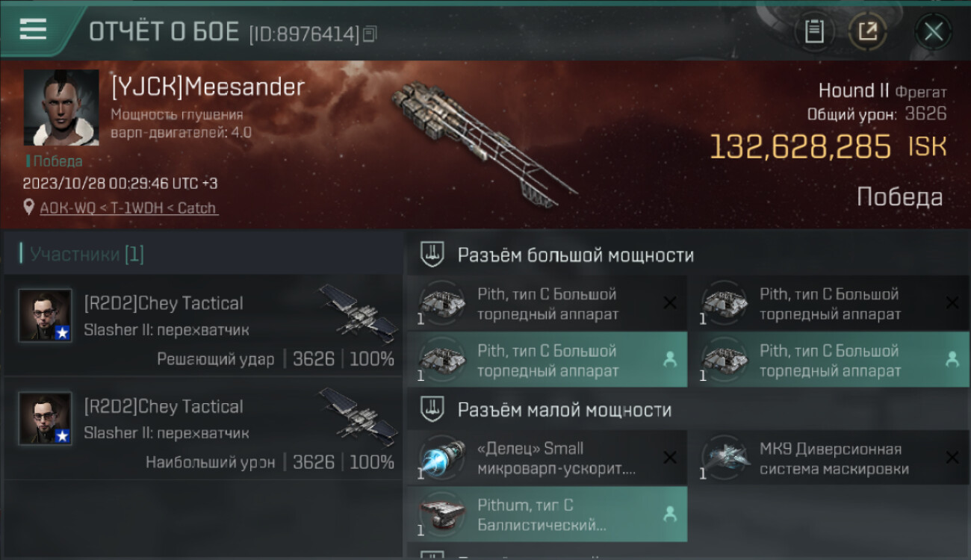Screen dimensions: 971x560
Task: Select the first destroyed Pith torpedo launcher
Action: point(547,303)
